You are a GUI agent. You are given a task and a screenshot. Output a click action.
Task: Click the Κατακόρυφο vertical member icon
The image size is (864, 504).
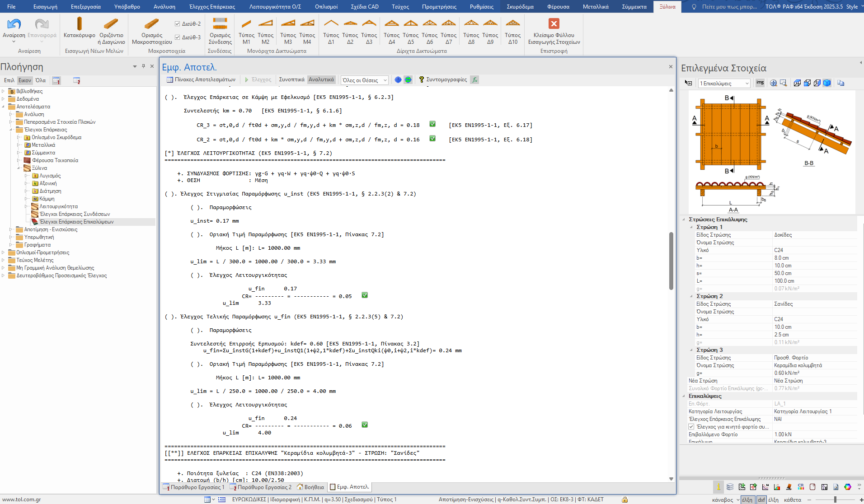click(79, 24)
